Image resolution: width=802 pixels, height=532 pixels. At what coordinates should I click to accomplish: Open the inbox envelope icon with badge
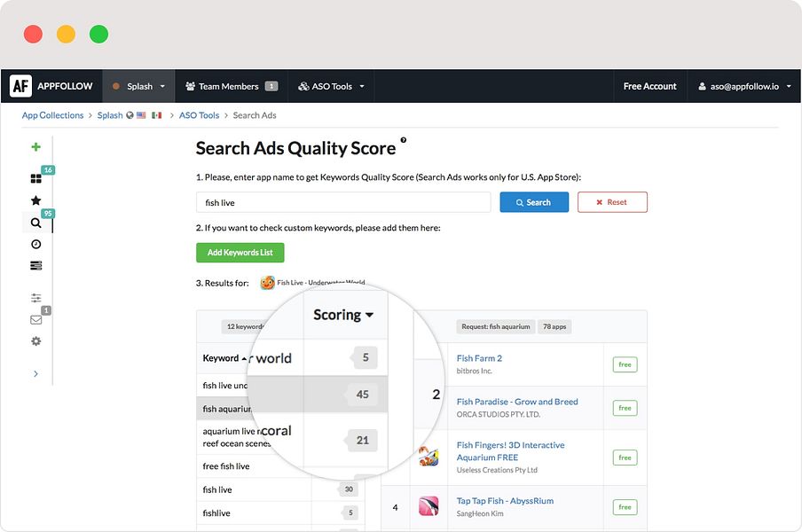tap(35, 319)
